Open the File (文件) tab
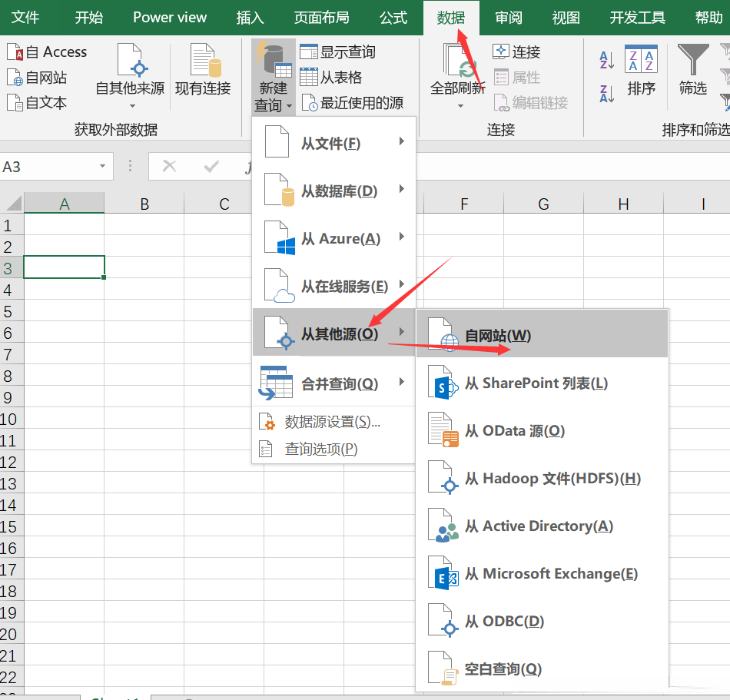 [25, 18]
